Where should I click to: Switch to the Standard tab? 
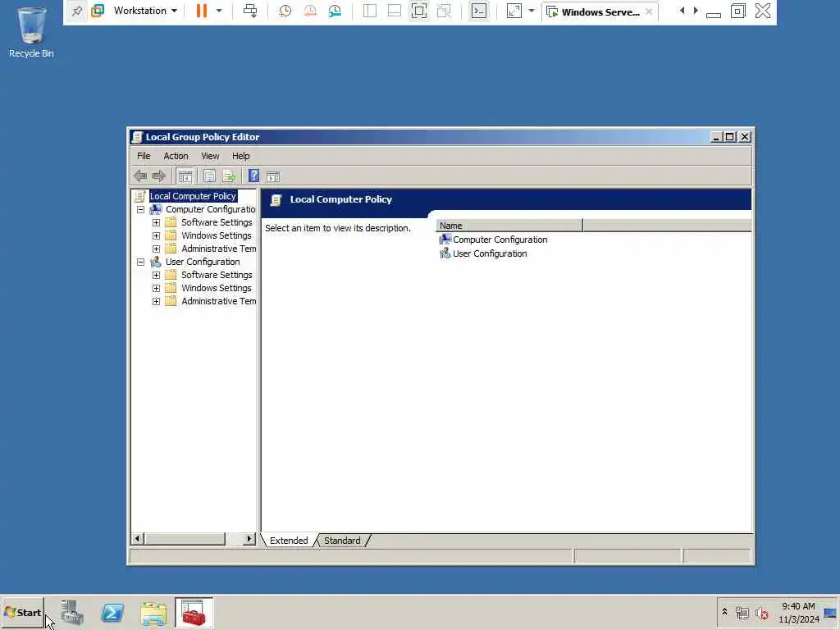click(x=342, y=541)
